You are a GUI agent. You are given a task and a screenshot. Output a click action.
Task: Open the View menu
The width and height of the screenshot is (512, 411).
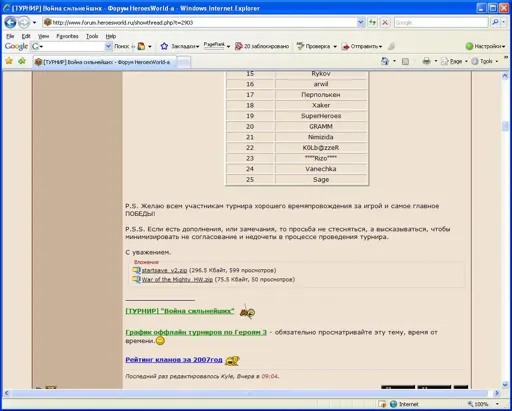click(43, 36)
